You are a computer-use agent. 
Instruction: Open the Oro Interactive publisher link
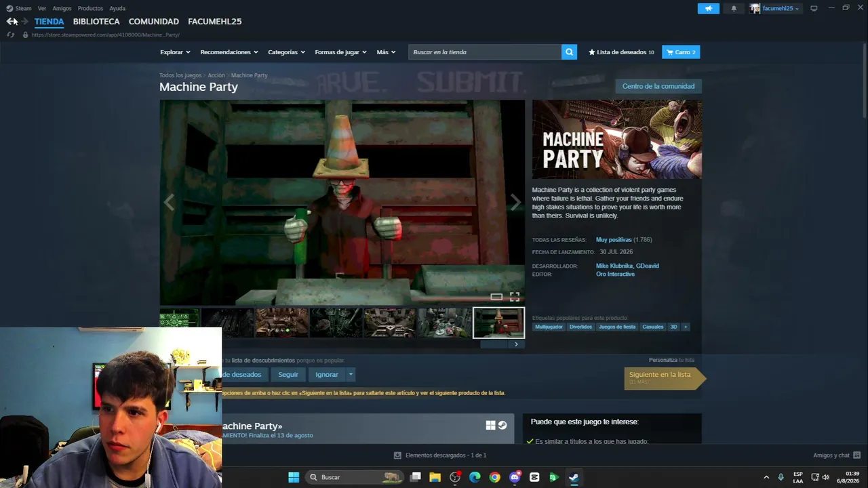coord(615,274)
